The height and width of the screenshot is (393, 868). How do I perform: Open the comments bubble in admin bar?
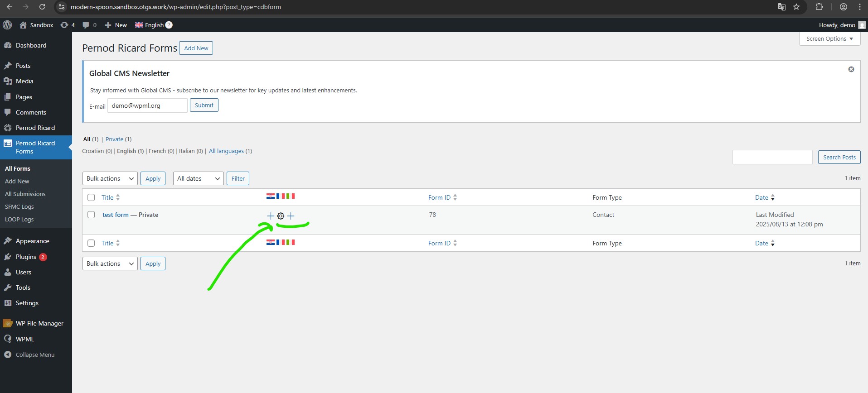tap(89, 25)
